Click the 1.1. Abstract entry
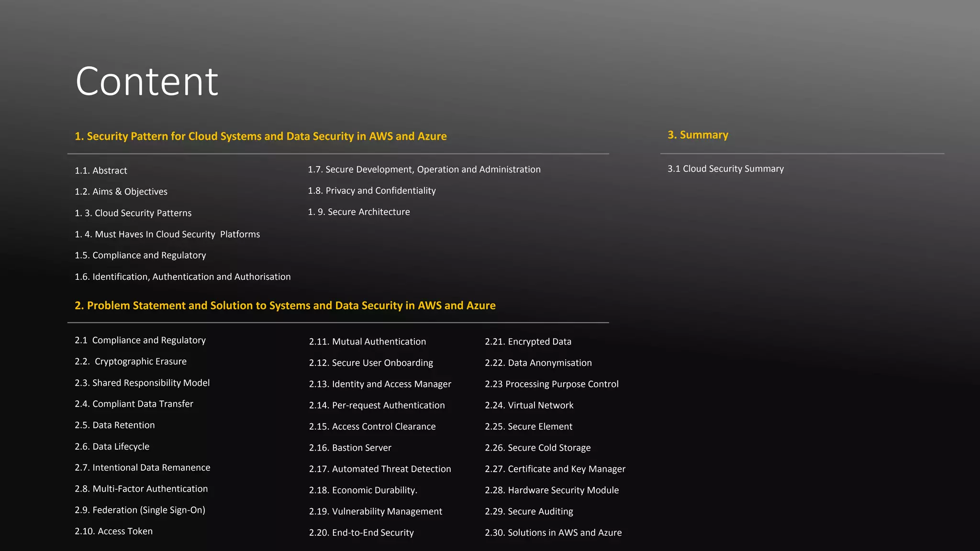The height and width of the screenshot is (551, 980). (x=101, y=171)
